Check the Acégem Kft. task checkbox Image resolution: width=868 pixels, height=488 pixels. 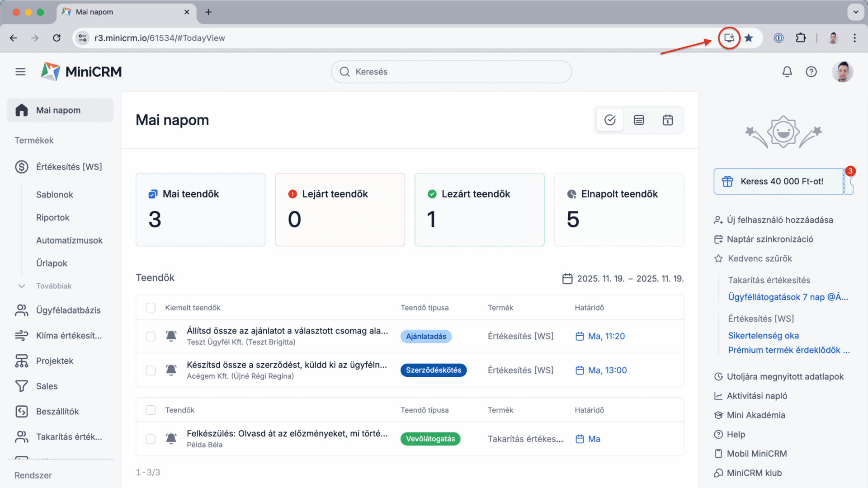tap(151, 371)
